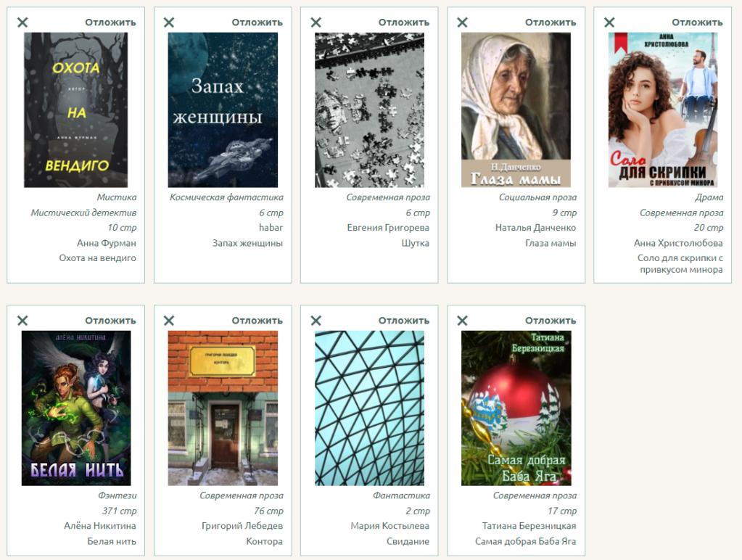Click X icon on Белая нить card
Image resolution: width=742 pixels, height=560 pixels.
click(22, 321)
